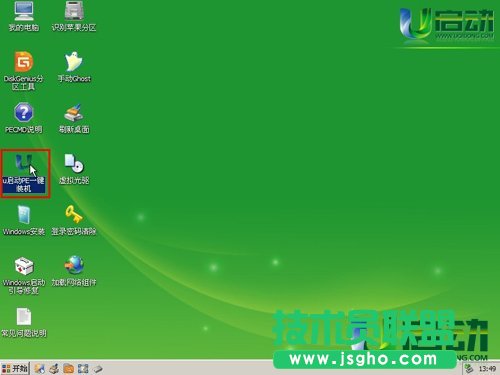The image size is (500, 375).
Task: Click the orange folder quick launch icon
Action: pos(69,368)
